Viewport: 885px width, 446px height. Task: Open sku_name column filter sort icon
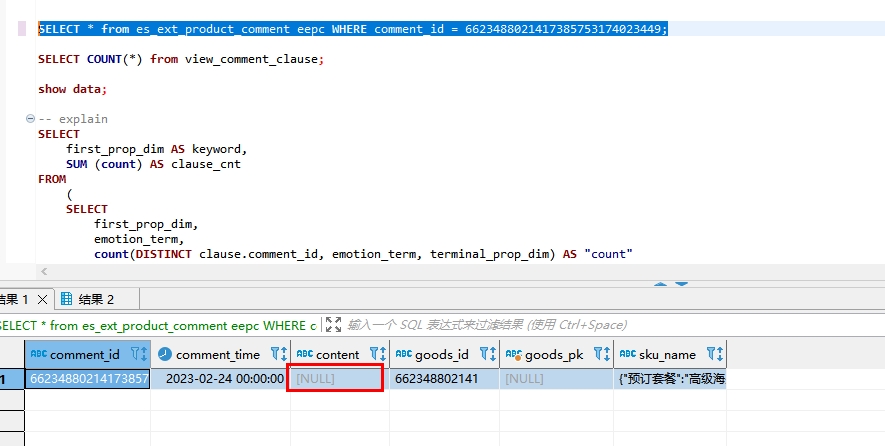pos(715,354)
